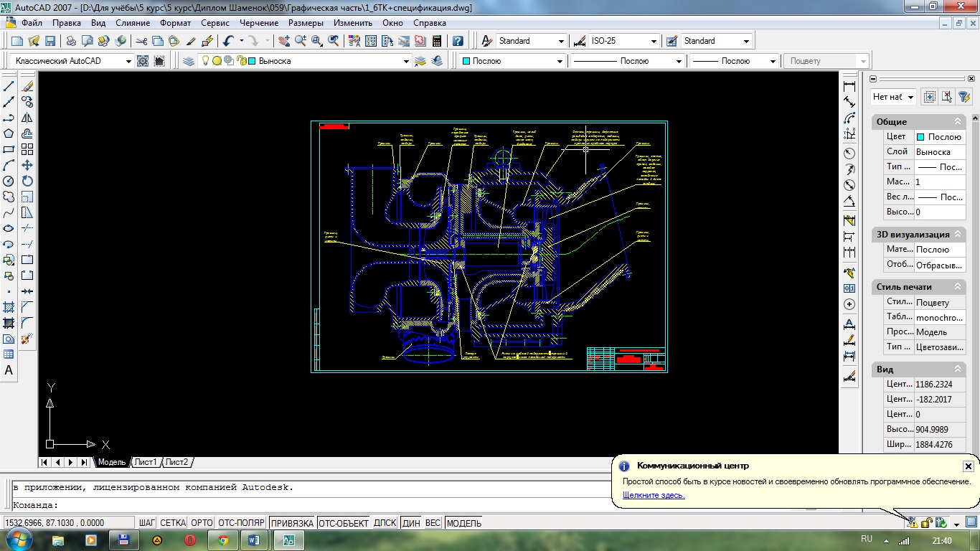The width and height of the screenshot is (980, 551).
Task: Click the Pan Realtime hand icon
Action: tap(284, 41)
